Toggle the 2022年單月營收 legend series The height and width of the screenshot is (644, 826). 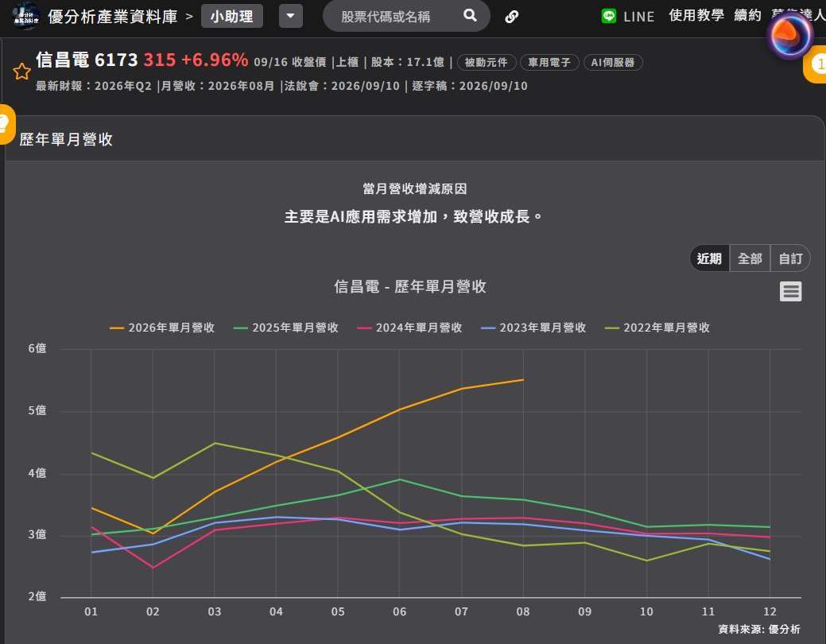657,328
